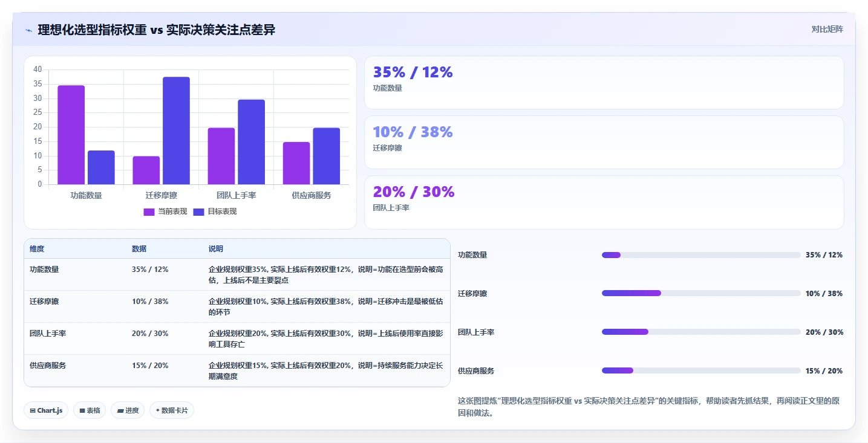Toggle the 目标表现 legend swatch
The height and width of the screenshot is (443, 868).
coord(198,212)
